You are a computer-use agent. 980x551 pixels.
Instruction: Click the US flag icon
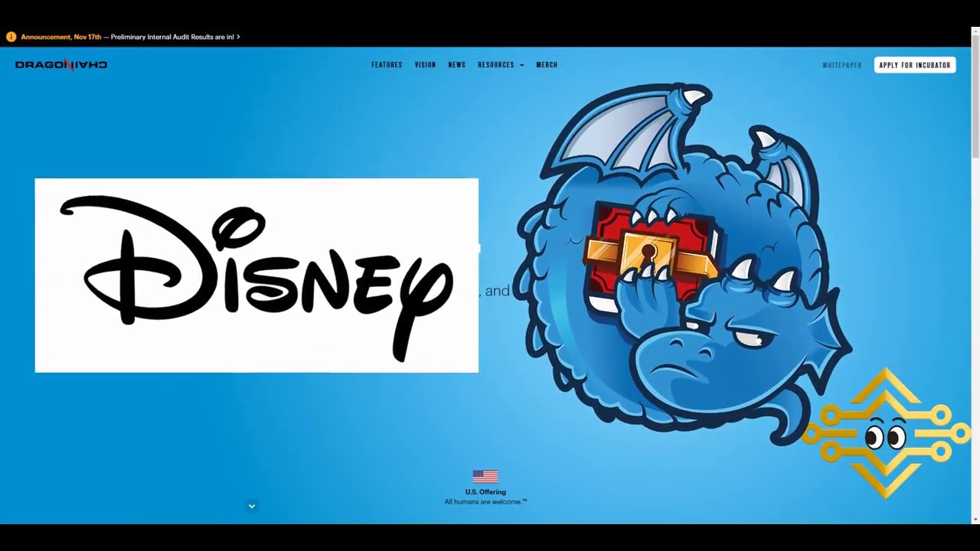485,477
